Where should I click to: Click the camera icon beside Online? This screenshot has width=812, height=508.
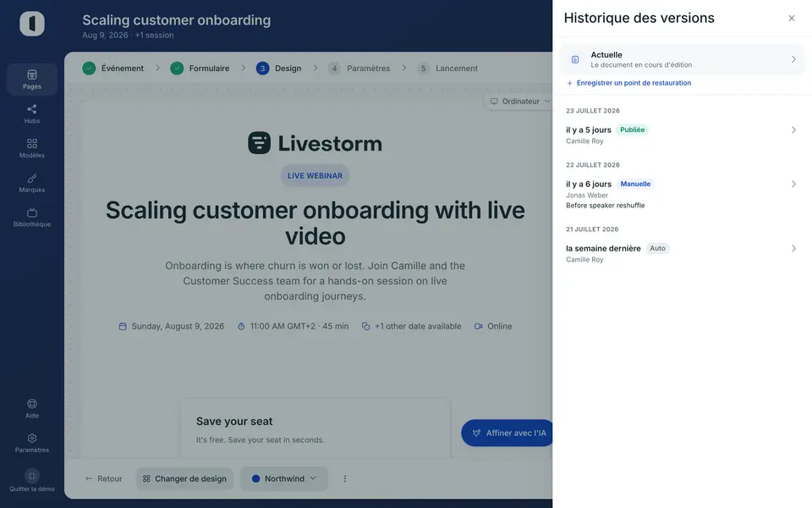[479, 327]
